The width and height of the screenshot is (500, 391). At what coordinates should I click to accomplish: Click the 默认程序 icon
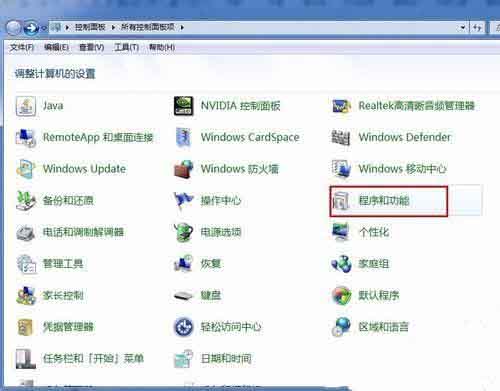click(342, 295)
